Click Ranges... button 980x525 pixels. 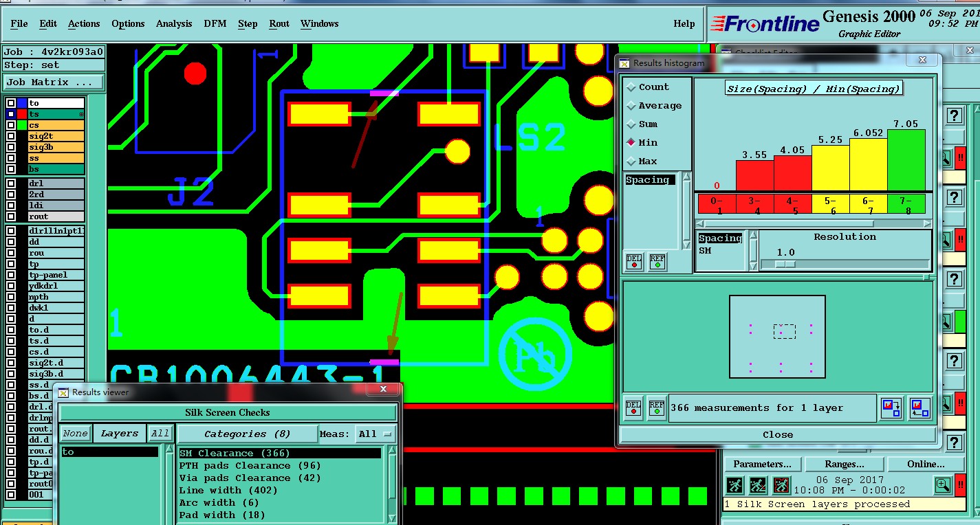click(844, 464)
